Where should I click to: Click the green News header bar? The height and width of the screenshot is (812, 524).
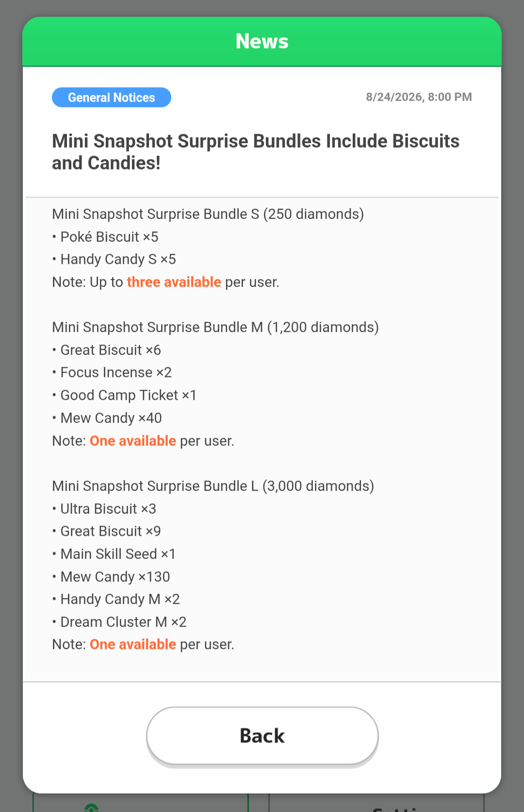(262, 41)
